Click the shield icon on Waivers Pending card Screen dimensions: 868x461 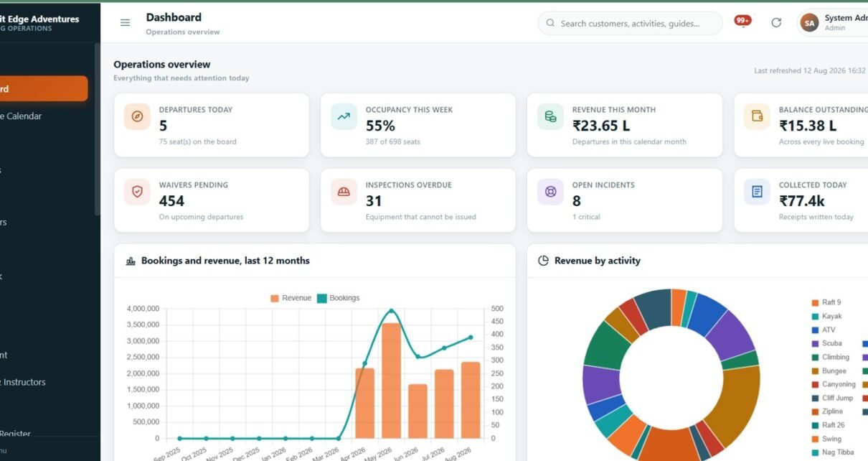pyautogui.click(x=137, y=192)
